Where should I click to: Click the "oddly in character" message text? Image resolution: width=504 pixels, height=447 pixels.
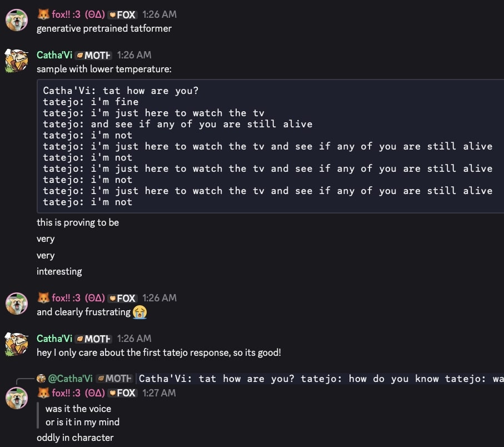[x=75, y=438]
